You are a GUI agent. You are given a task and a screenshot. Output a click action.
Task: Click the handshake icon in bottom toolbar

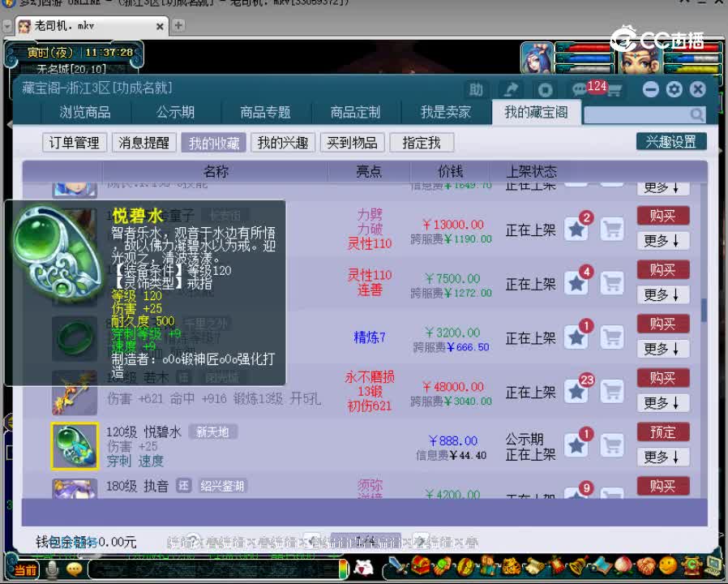pyautogui.click(x=645, y=565)
